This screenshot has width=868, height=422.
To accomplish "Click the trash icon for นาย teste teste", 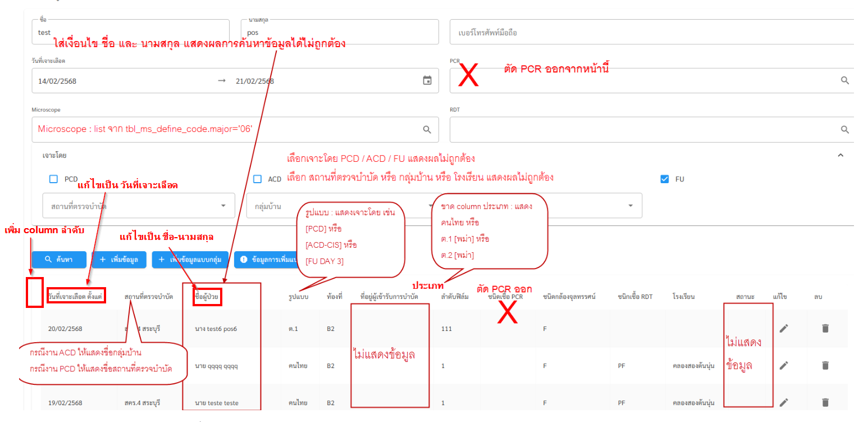I will [825, 402].
